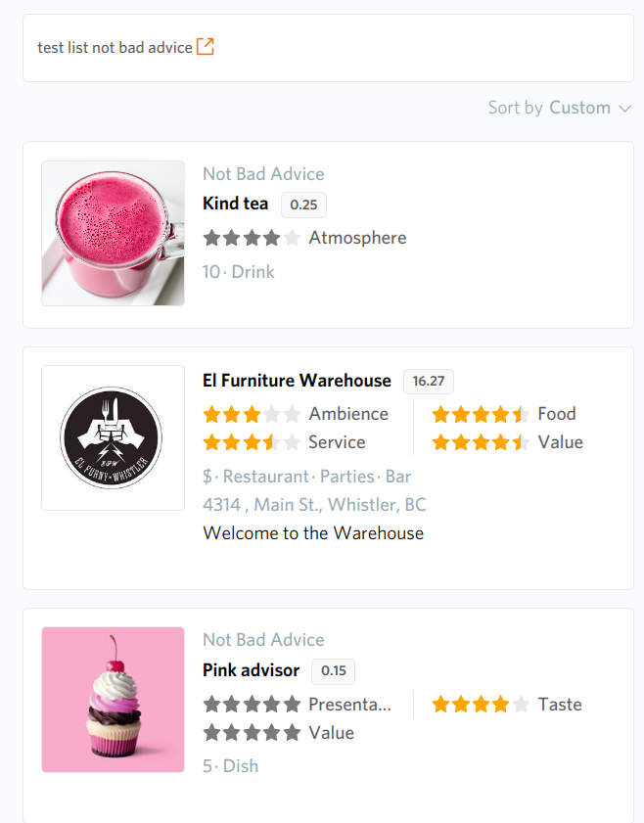Open the El Furniture Warehouse logo image
This screenshot has height=823, width=644.
tap(113, 437)
